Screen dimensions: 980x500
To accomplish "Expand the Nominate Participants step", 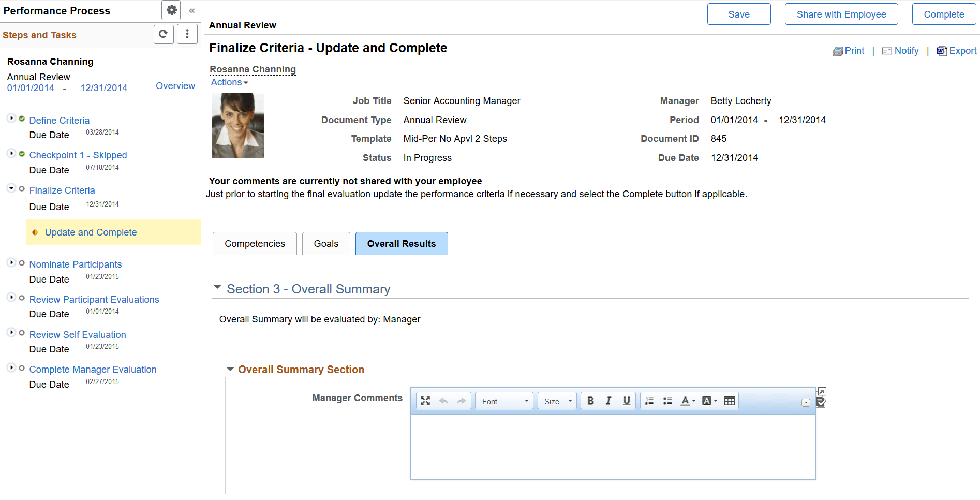I will point(11,262).
